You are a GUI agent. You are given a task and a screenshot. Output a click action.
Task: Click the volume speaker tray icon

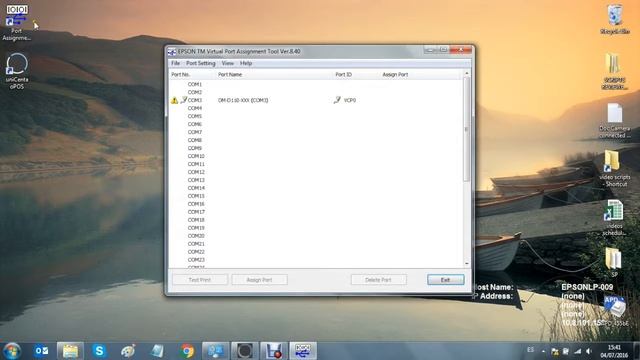pos(589,351)
